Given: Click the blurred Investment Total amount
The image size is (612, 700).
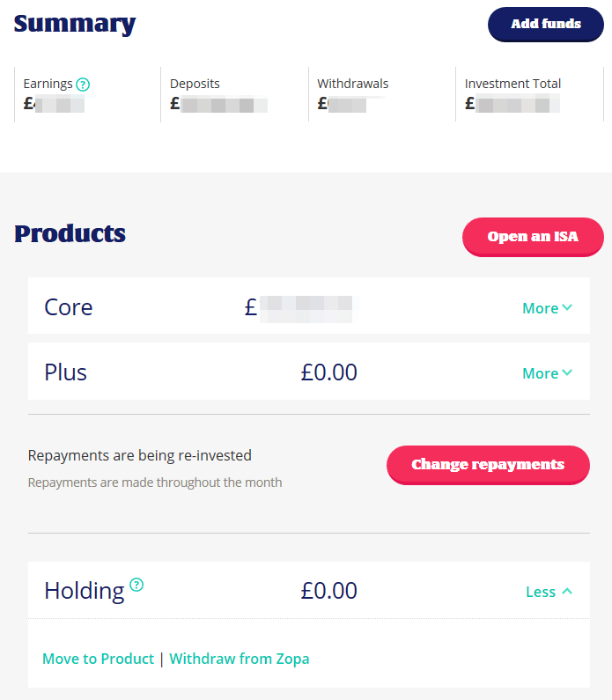Looking at the screenshot, I should click(512, 104).
